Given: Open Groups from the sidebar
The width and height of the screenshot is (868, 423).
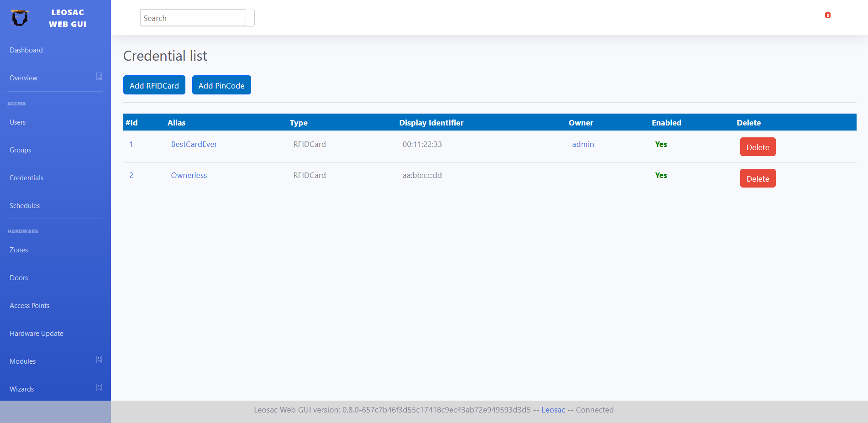Looking at the screenshot, I should click(20, 150).
